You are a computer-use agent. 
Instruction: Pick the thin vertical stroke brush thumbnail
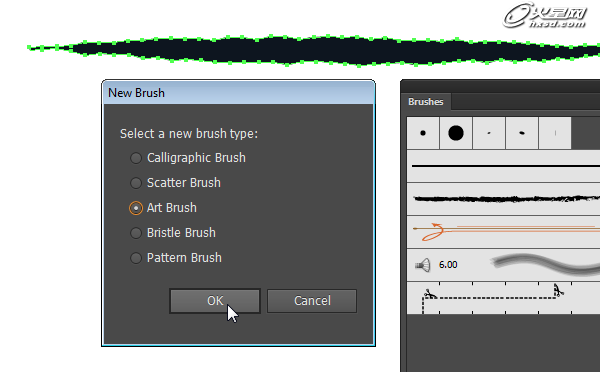[x=555, y=133]
